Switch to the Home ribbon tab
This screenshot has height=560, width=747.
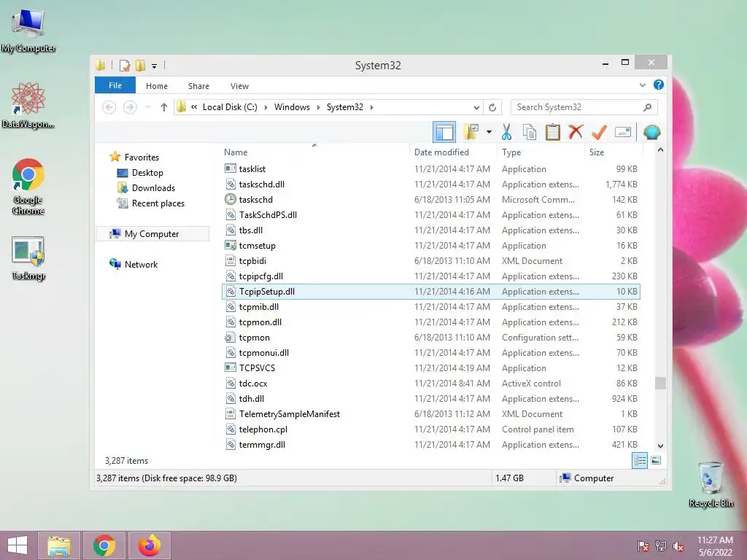(157, 86)
